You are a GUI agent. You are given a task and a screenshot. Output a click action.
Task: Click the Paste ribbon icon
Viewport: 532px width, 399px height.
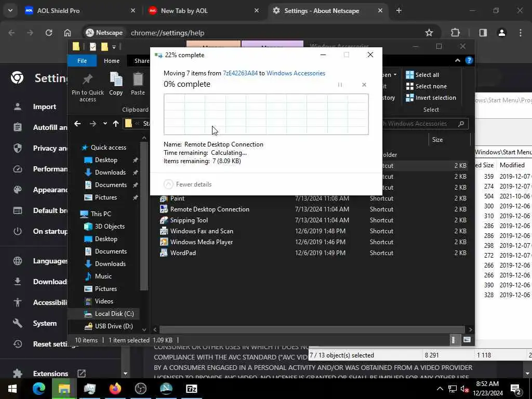pos(138,84)
